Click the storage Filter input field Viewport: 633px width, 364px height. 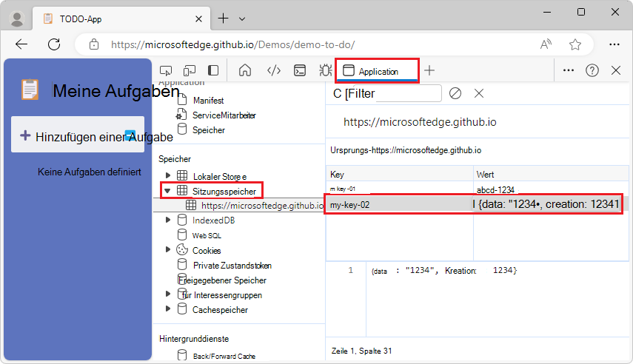click(x=400, y=93)
